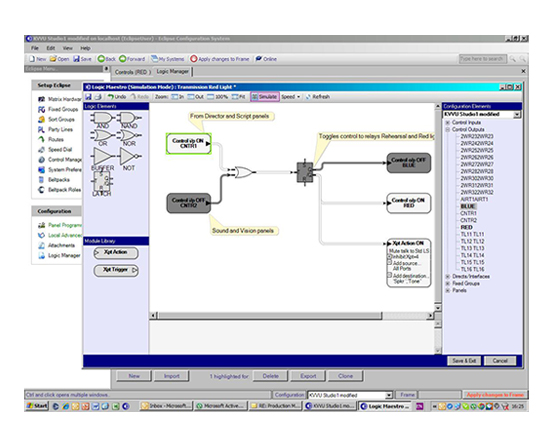The image size is (553, 448).
Task: Expand the Control Inputs tree node
Action: [448, 122]
